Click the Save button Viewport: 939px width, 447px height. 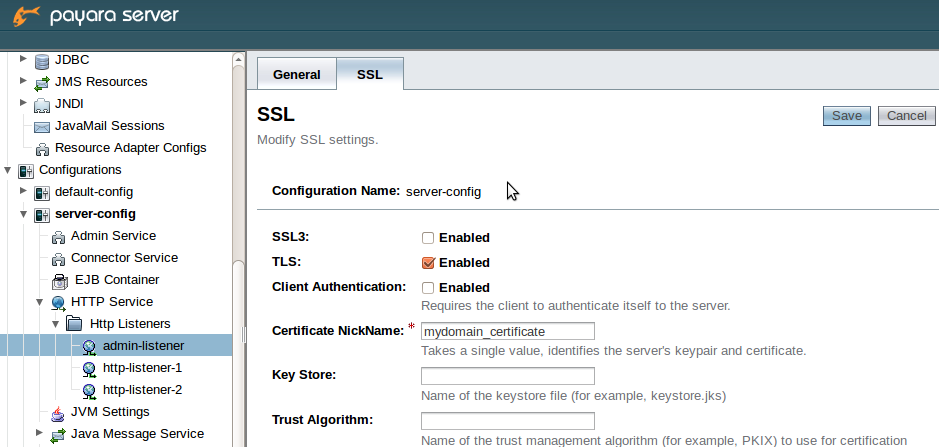[846, 116]
